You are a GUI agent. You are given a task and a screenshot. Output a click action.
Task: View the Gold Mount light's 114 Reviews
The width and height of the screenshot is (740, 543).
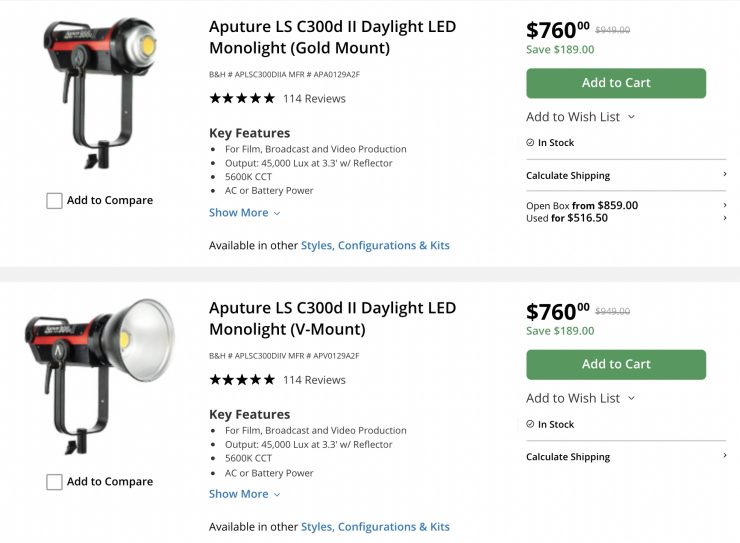pyautogui.click(x=314, y=99)
